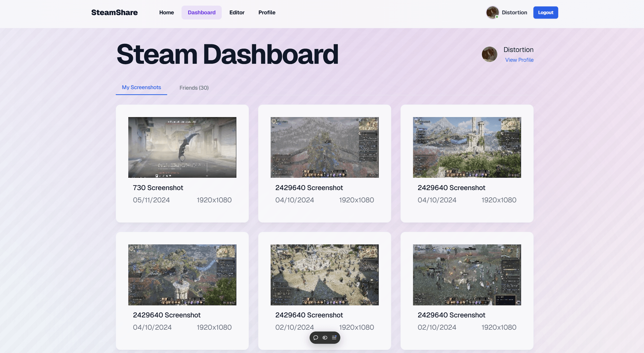The image size is (644, 353).
Task: Select the Dashboard nav item
Action: pyautogui.click(x=202, y=13)
